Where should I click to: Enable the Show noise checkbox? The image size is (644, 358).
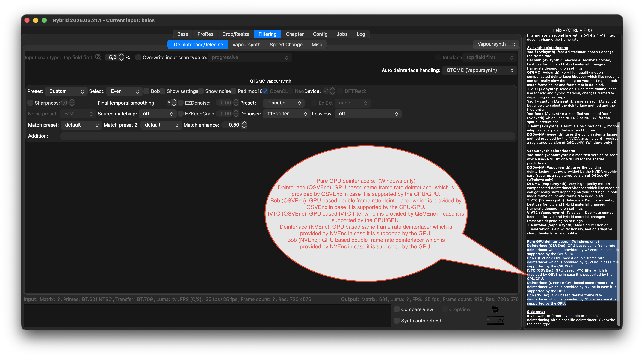(201, 91)
